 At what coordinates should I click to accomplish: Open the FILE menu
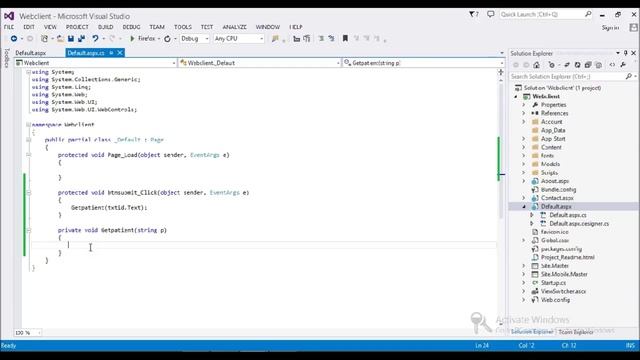9,27
